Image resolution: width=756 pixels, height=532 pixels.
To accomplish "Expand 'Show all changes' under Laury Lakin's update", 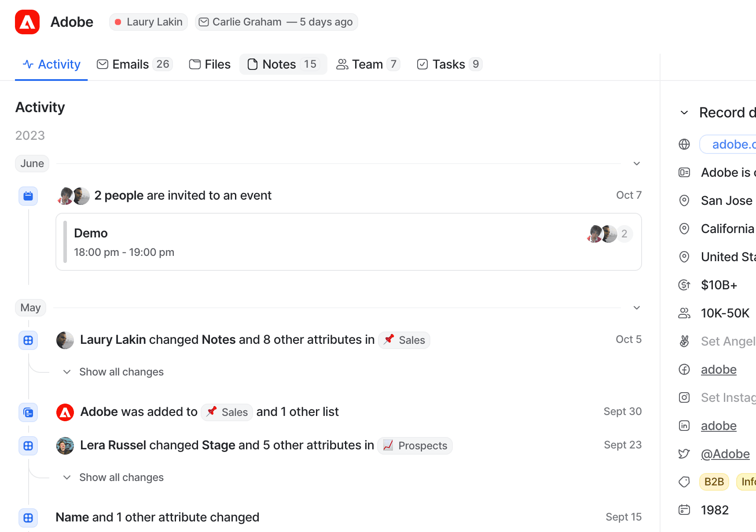I will [x=114, y=372].
